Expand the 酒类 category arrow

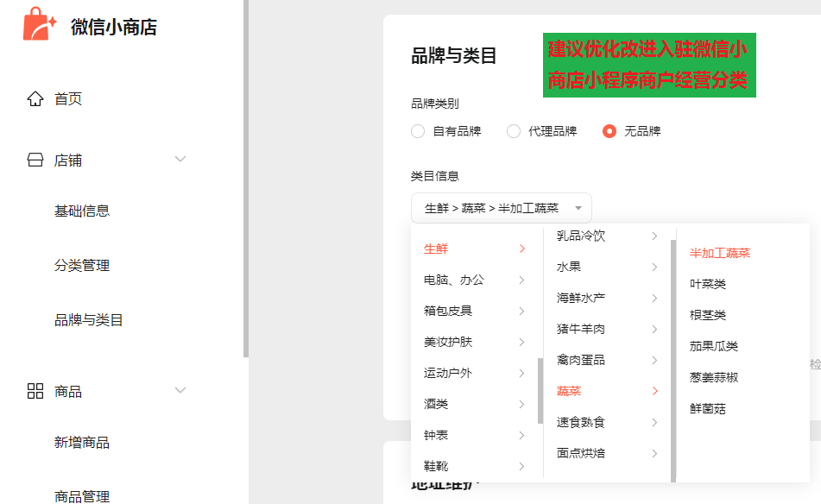[522, 404]
